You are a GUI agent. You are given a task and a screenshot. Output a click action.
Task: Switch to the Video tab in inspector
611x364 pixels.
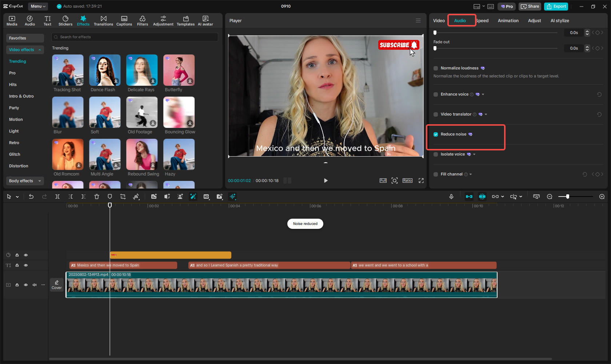point(439,21)
